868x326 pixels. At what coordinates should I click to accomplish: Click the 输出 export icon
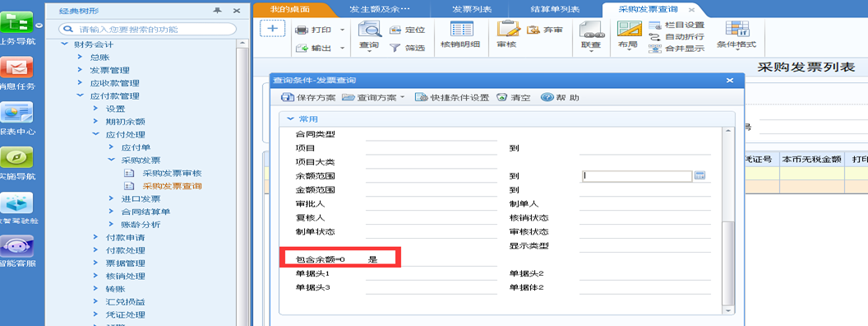(x=302, y=49)
